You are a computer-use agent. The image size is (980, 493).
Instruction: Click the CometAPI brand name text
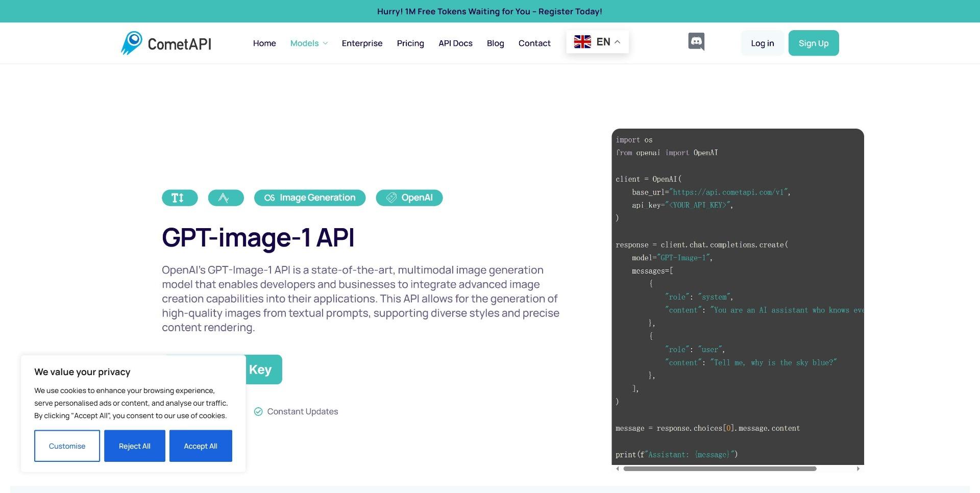coord(179,44)
